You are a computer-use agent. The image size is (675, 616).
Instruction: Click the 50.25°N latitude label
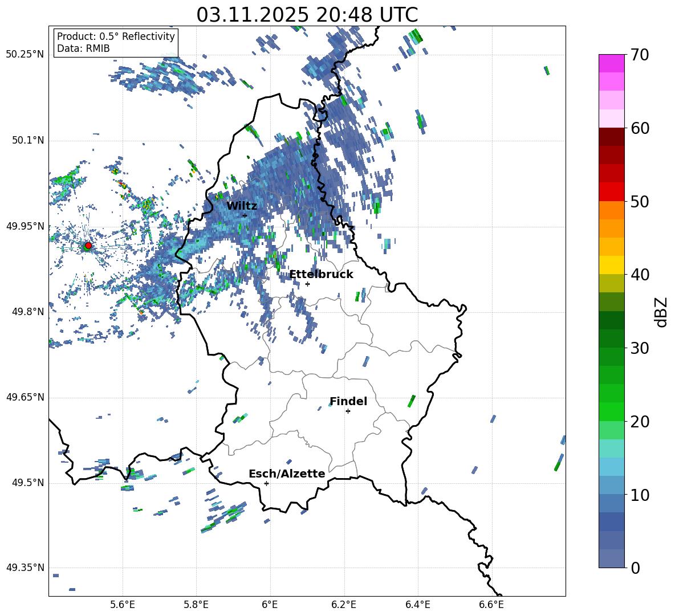tap(25, 55)
